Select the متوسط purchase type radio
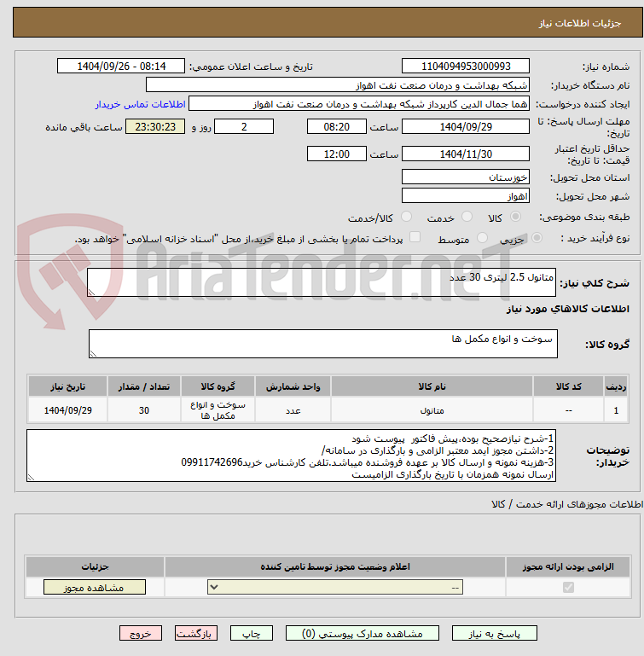Viewport: 644px width, 656px height. click(x=482, y=238)
